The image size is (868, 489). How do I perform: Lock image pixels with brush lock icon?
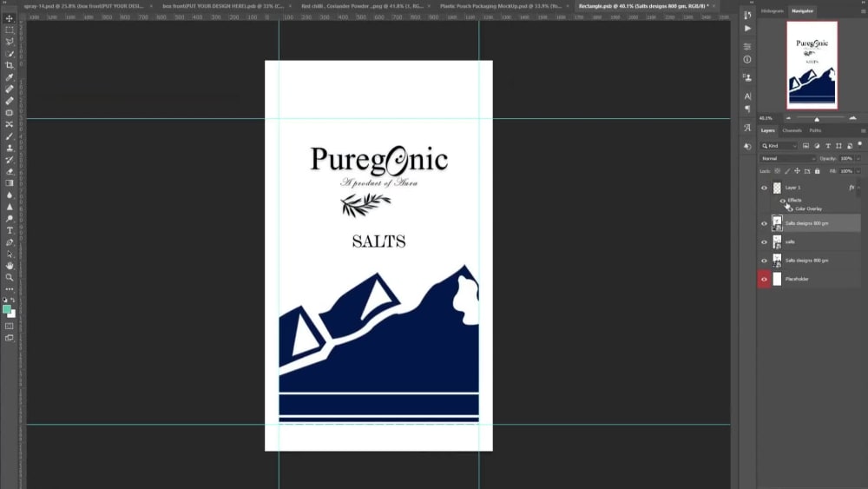[787, 171]
